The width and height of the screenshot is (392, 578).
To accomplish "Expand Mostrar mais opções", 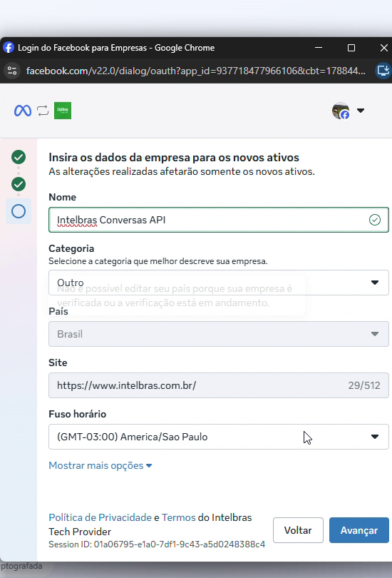I will tap(100, 465).
